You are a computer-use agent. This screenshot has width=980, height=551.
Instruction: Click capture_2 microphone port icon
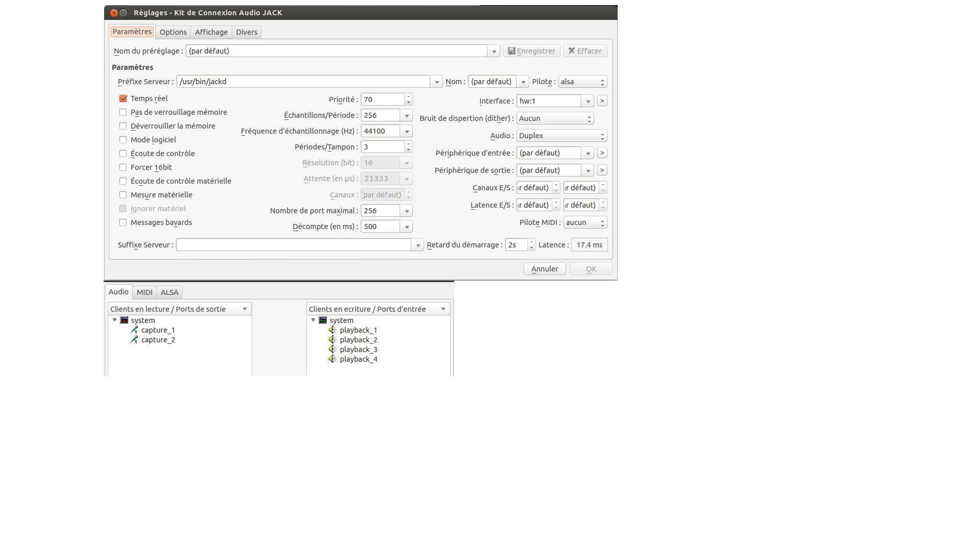tap(134, 340)
